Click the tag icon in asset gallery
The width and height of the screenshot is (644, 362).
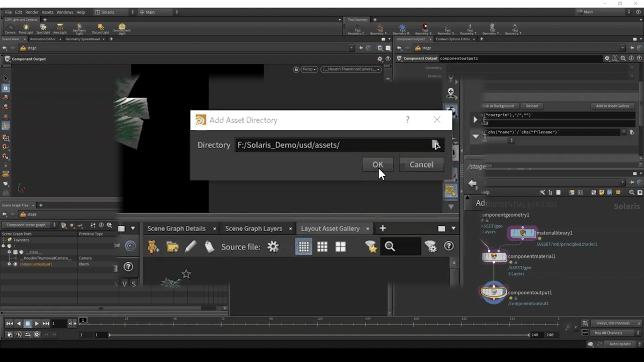pyautogui.click(x=209, y=247)
